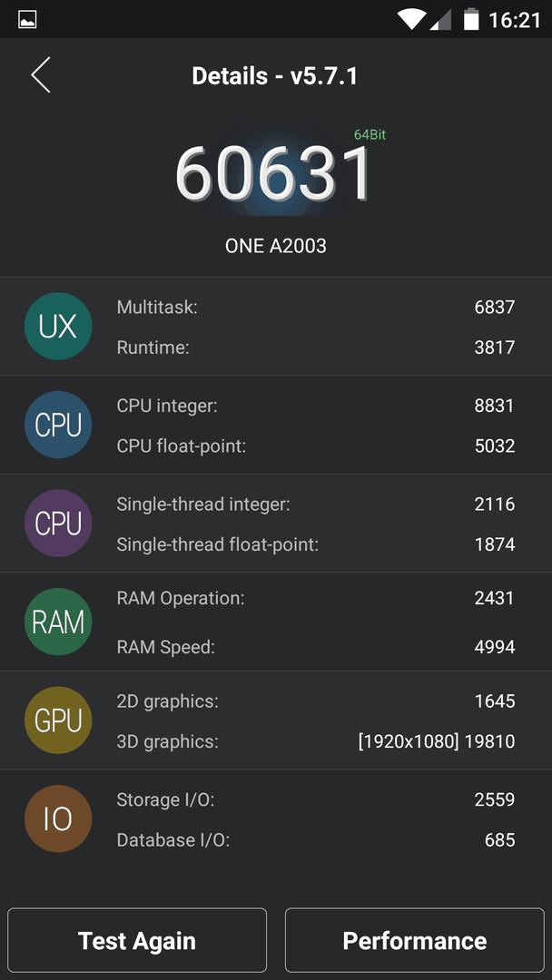Select the teal UX category icon

point(58,327)
